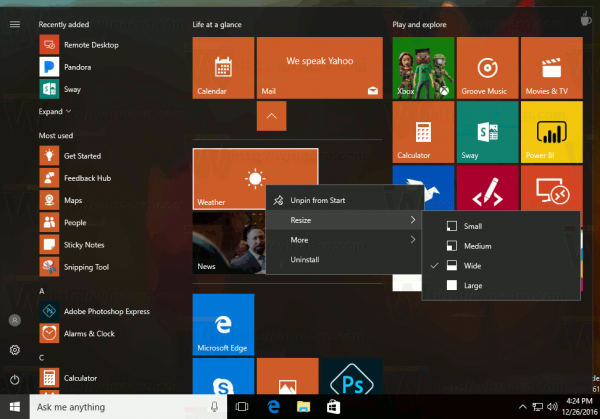600x419 pixels.
Task: Open the Remote Desktop tile
Action: 552,187
